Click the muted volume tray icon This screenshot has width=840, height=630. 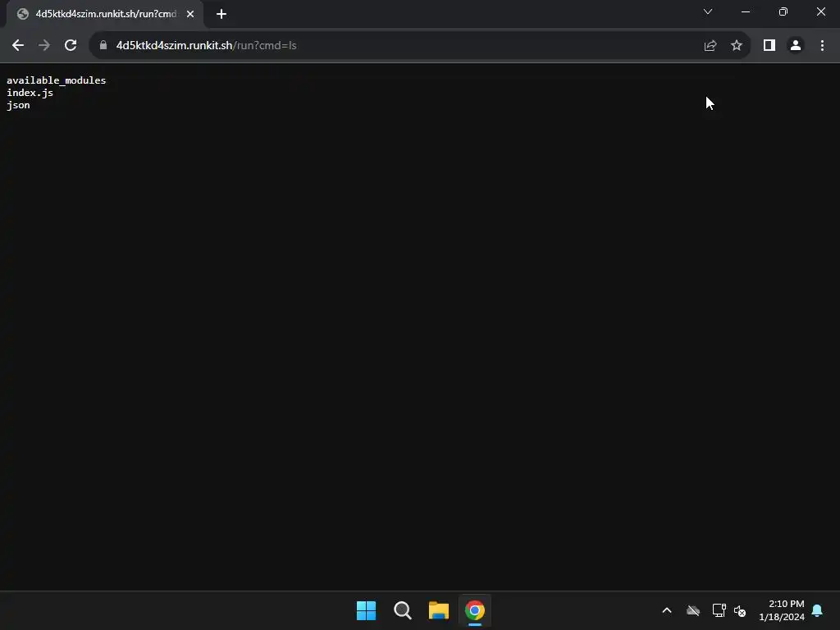pos(740,610)
